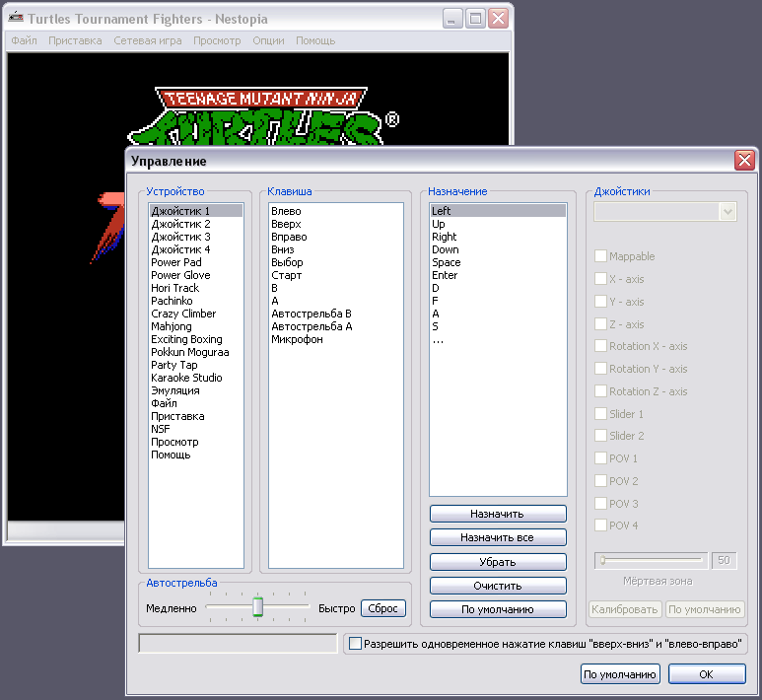The image size is (762, 700).
Task: Click the dead zone value field showing 50
Action: tap(725, 560)
